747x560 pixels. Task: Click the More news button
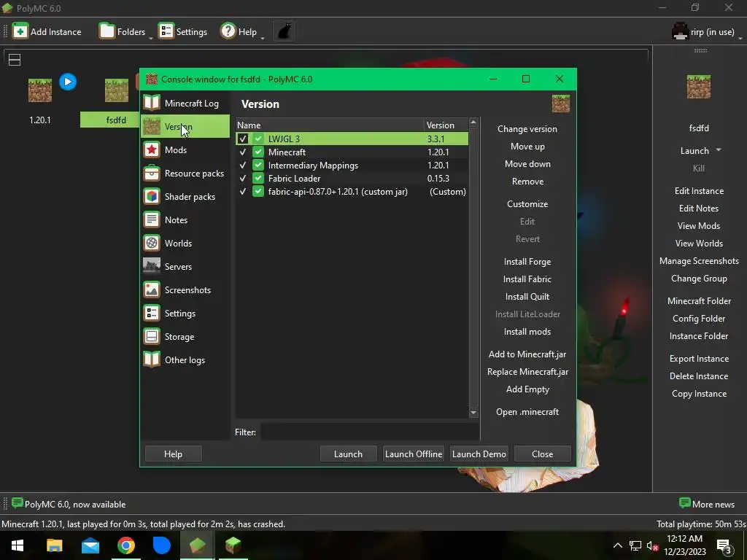707,504
